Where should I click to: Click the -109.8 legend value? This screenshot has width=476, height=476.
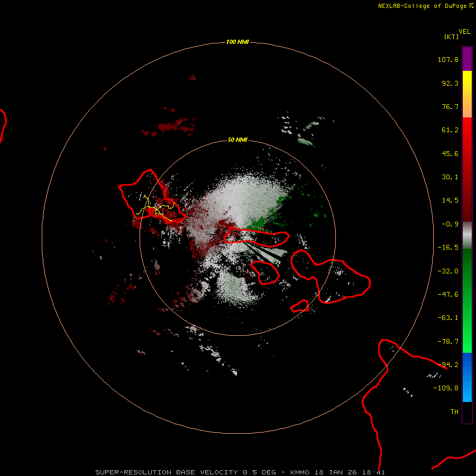click(x=446, y=388)
